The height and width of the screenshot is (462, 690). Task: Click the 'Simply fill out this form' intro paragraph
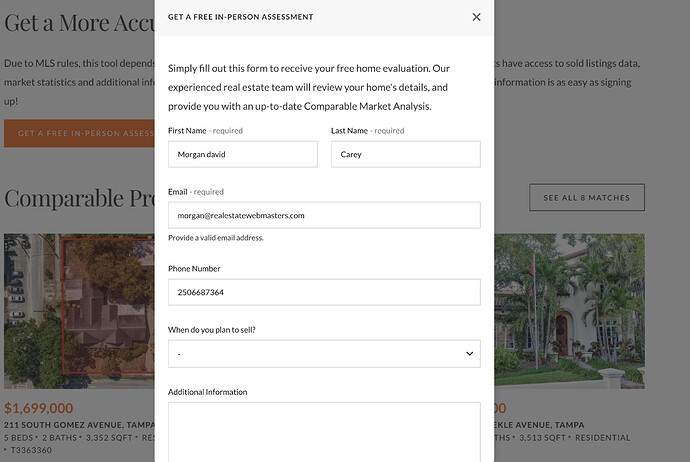coord(308,87)
